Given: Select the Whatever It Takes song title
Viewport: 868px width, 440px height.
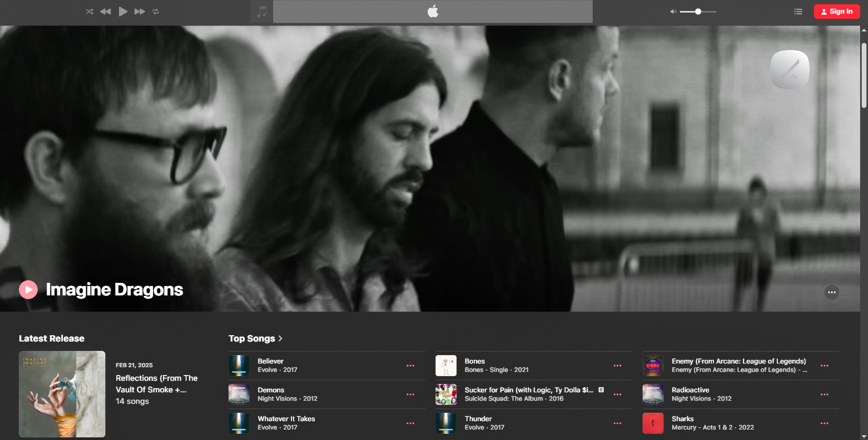Looking at the screenshot, I should click(286, 419).
